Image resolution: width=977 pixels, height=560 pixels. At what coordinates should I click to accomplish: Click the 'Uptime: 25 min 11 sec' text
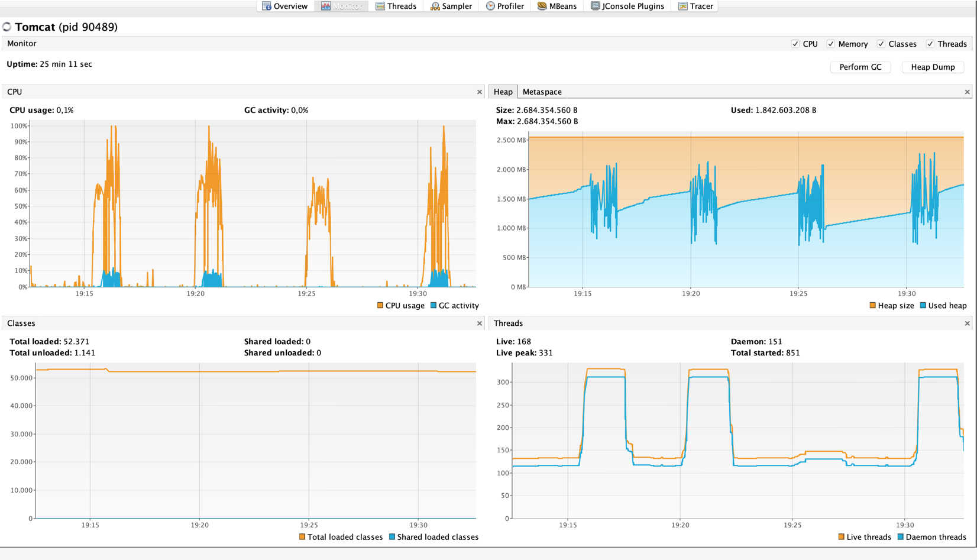(49, 64)
